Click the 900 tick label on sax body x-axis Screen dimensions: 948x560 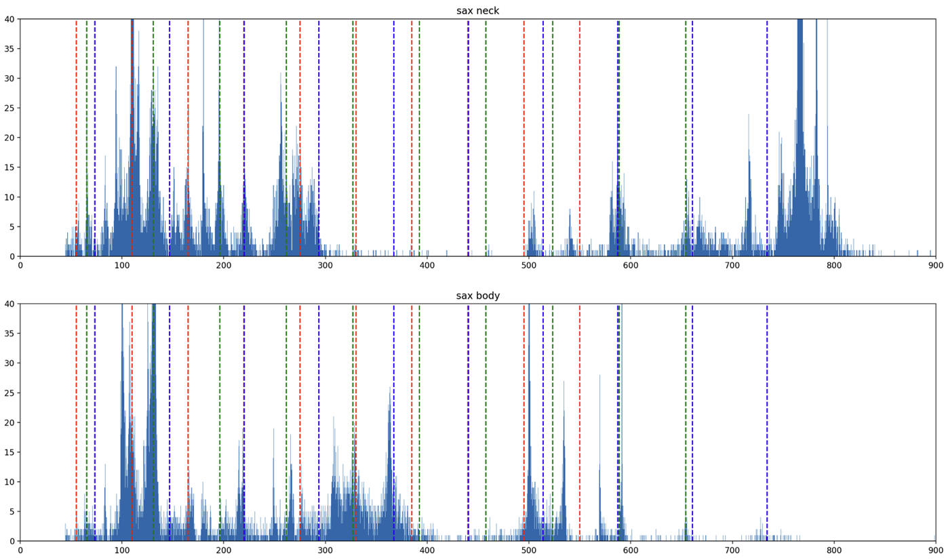[x=934, y=549]
